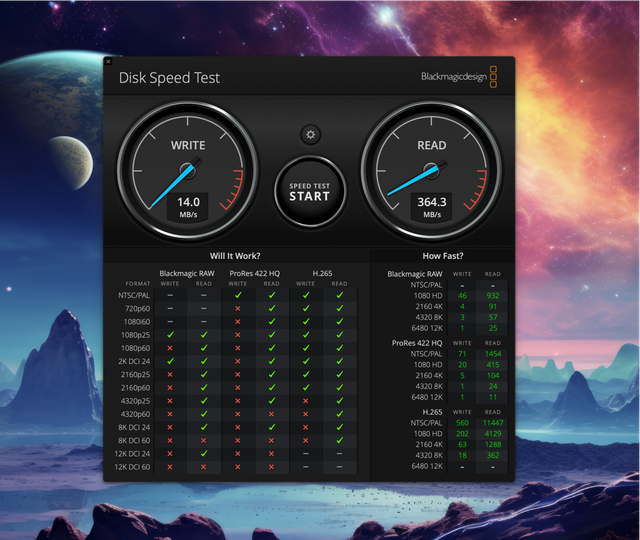Click H.265 1080 HD read value 4129
The width and height of the screenshot is (640, 540).
pos(493,433)
